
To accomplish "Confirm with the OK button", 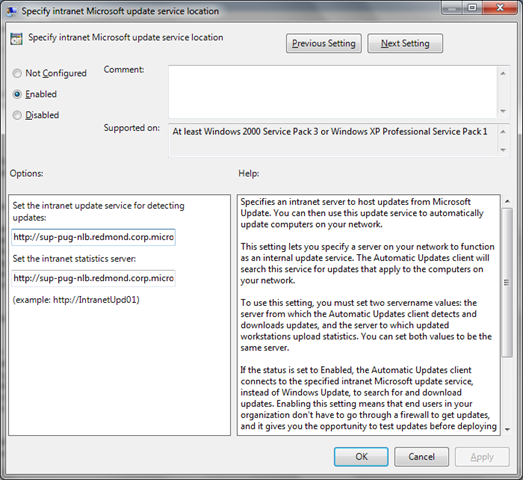I will click(x=361, y=457).
